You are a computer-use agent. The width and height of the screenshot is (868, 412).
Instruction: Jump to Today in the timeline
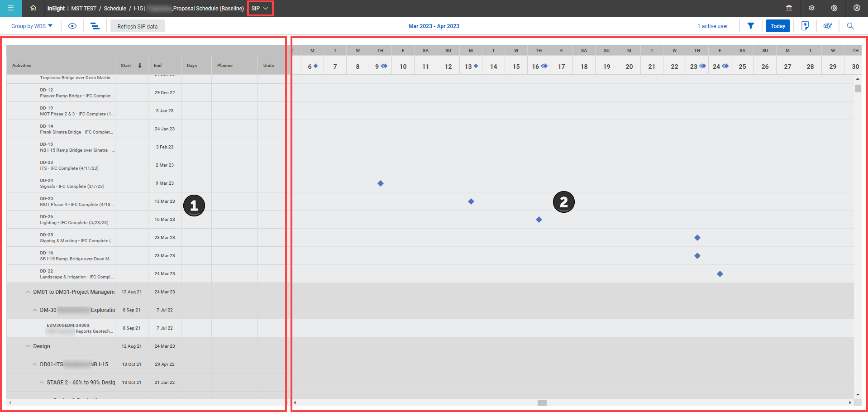coord(778,26)
